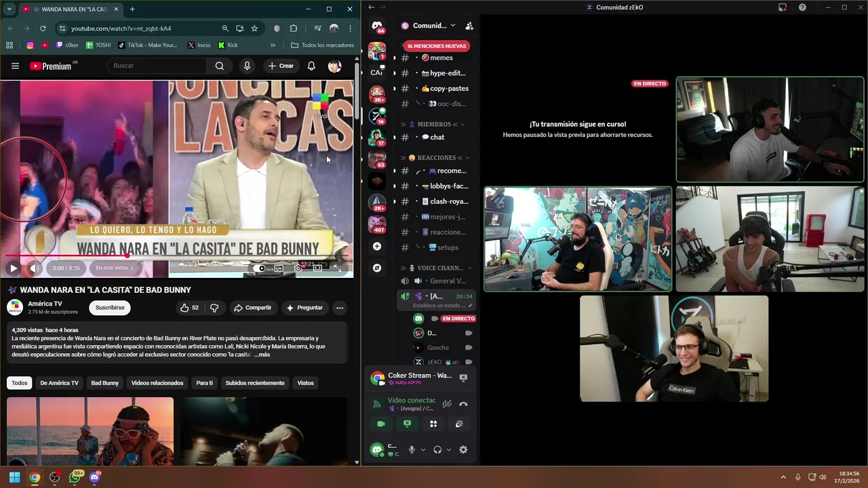Open Discord explore servers compass
Image resolution: width=868 pixels, height=488 pixels.
(377, 268)
